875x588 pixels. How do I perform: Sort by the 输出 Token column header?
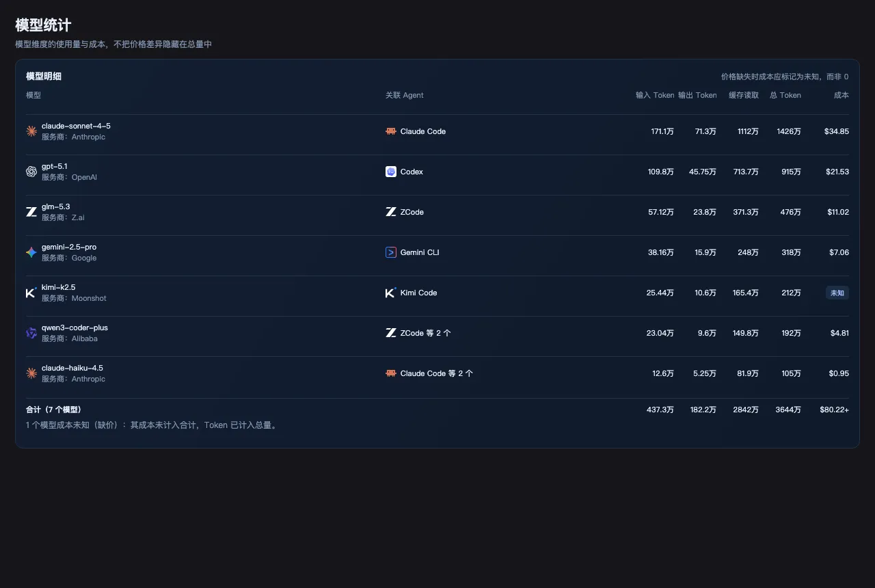pyautogui.click(x=697, y=95)
